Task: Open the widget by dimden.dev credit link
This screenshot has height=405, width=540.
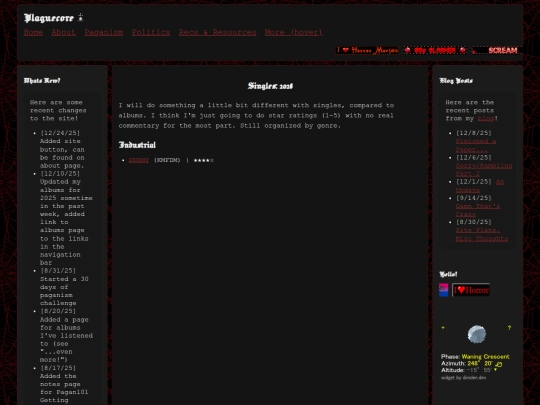Action: click(464, 378)
